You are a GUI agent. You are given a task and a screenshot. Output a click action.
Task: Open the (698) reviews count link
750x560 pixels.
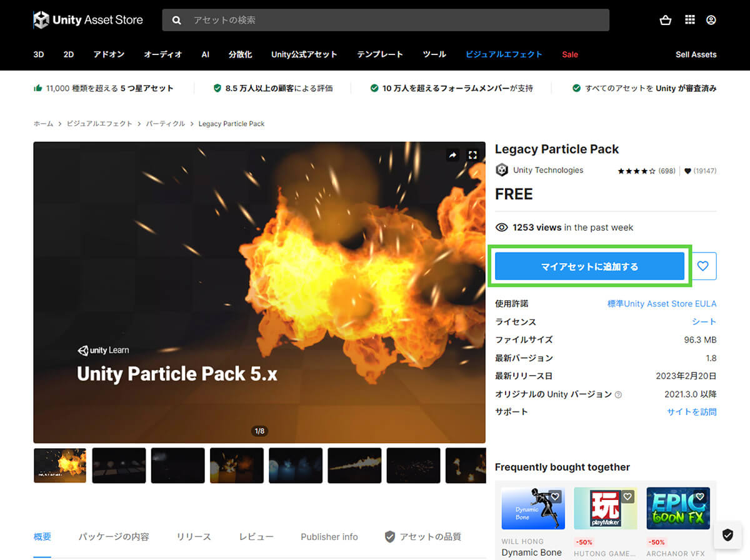click(667, 171)
